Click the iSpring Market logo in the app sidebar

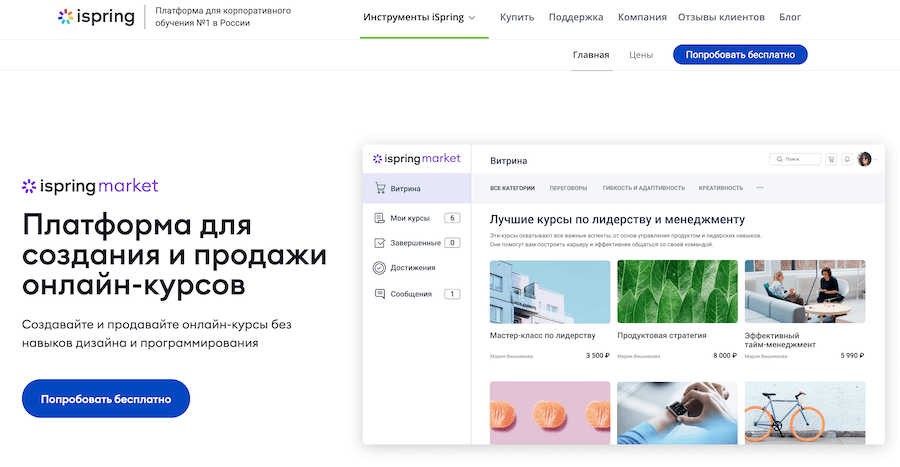tap(416, 159)
